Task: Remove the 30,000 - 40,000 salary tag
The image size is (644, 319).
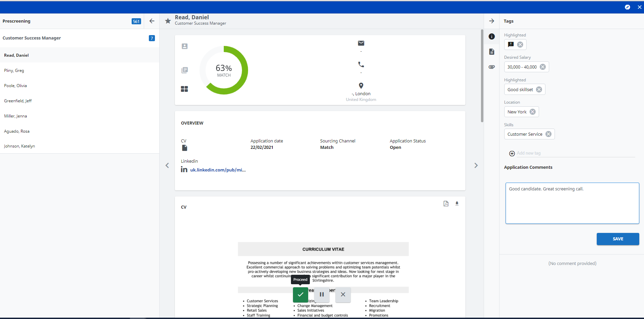Action: (543, 67)
